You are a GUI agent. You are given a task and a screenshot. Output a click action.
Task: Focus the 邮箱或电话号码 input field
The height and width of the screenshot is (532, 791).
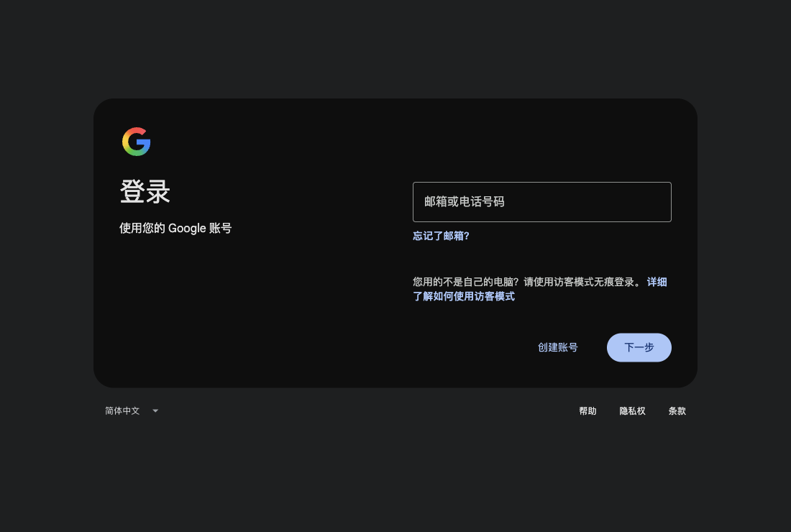pos(541,202)
